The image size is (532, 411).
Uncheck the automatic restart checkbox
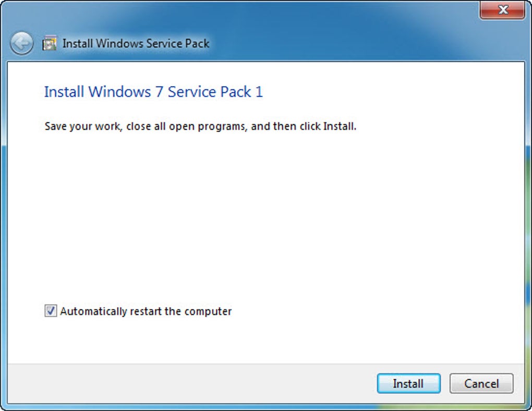51,311
